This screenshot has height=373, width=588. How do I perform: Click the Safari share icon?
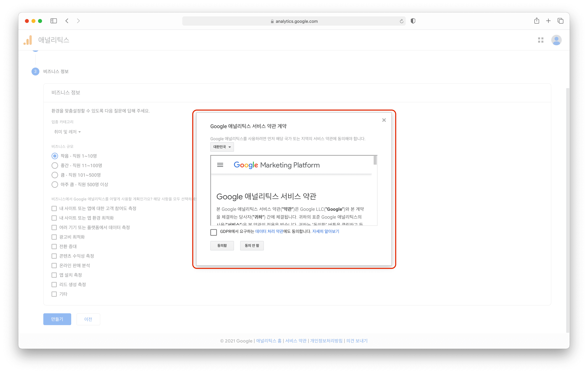536,21
